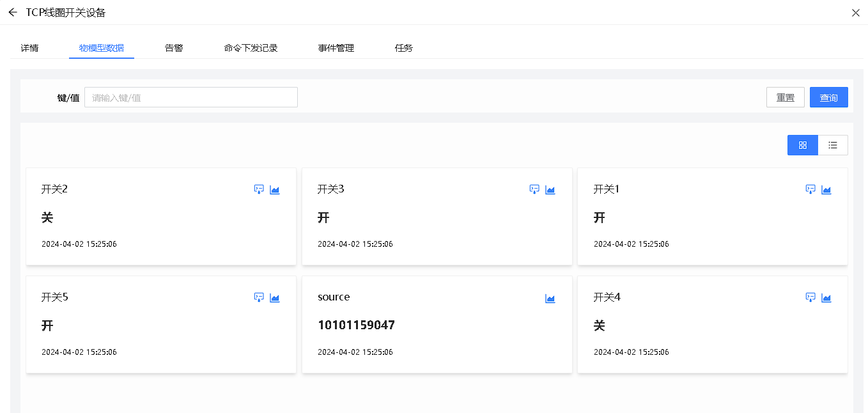This screenshot has height=413, width=868.
Task: Open the history chart icon for 开关3
Action: pyautogui.click(x=550, y=189)
